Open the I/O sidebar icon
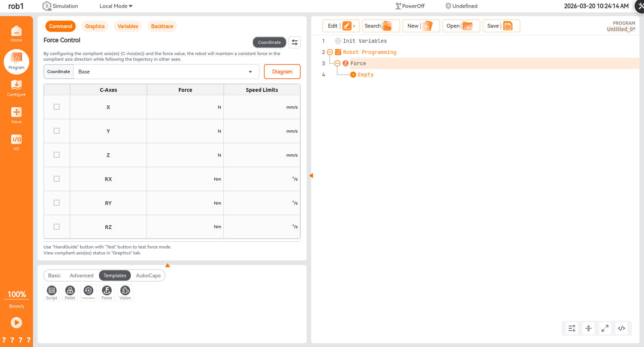This screenshot has width=644, height=347. [16, 142]
